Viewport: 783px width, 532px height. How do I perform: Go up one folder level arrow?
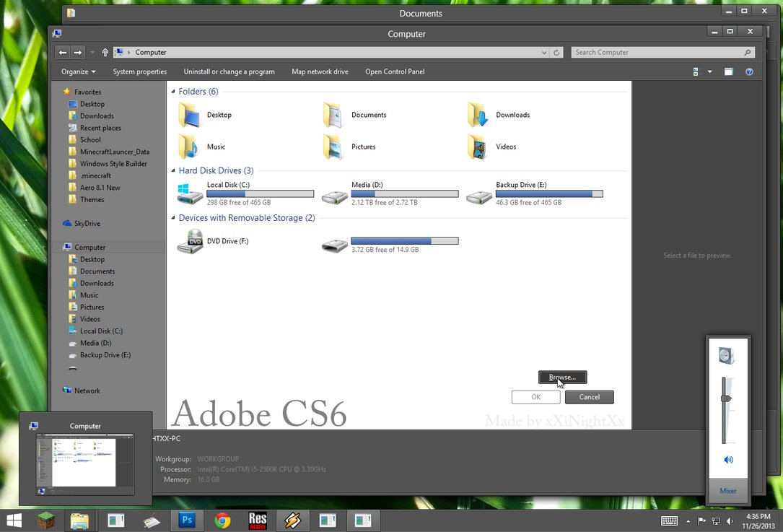(105, 53)
